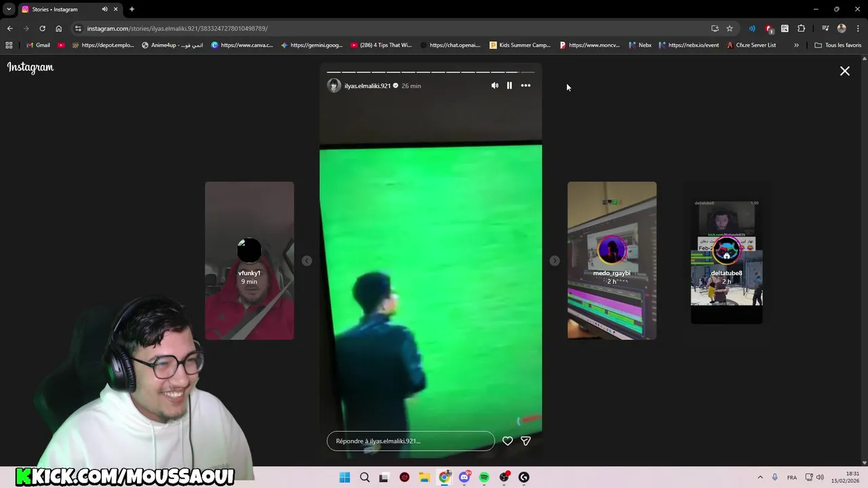Open ilyas.elmaliki.921 profile name link
Viewport: 868px width, 488px height.
coord(368,86)
